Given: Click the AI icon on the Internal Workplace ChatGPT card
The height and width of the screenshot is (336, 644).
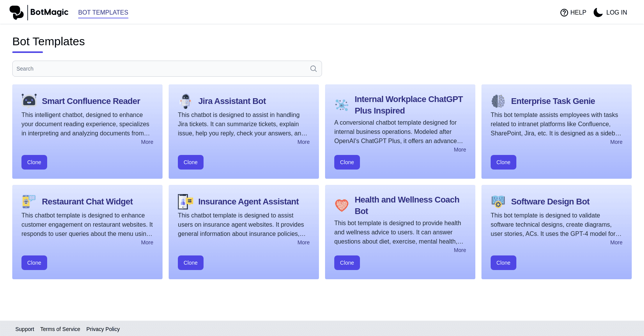Looking at the screenshot, I should tap(342, 105).
